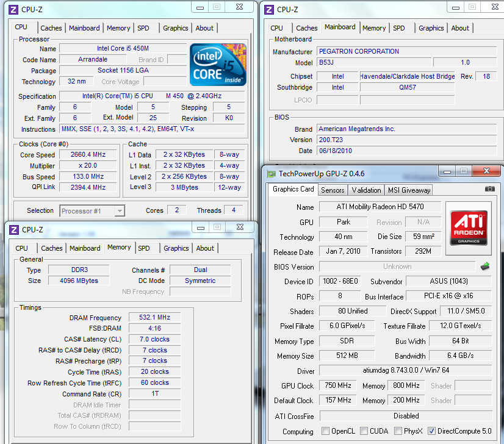The image size is (504, 444).
Task: Click the ATI Radeon logo in GPU-Z
Action: (x=469, y=228)
